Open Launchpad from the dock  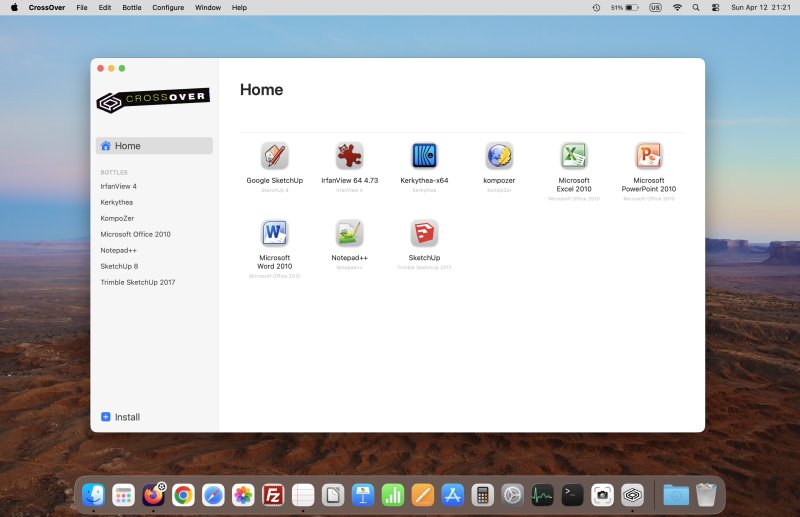click(123, 495)
